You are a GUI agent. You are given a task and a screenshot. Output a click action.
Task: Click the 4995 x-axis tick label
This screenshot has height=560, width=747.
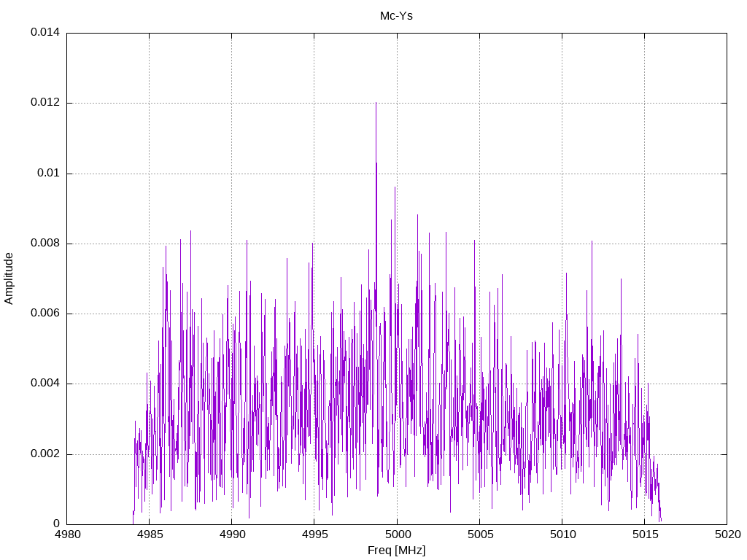coord(315,534)
